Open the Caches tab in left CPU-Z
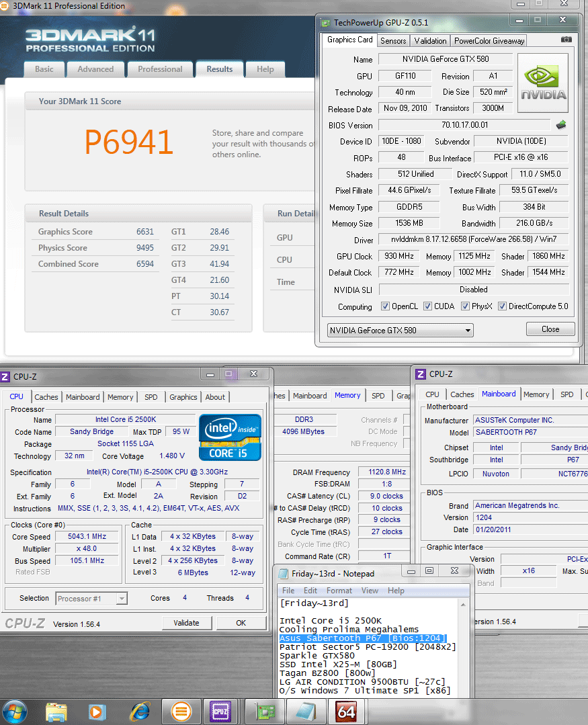Viewport: 588px width, 725px height. 46,396
